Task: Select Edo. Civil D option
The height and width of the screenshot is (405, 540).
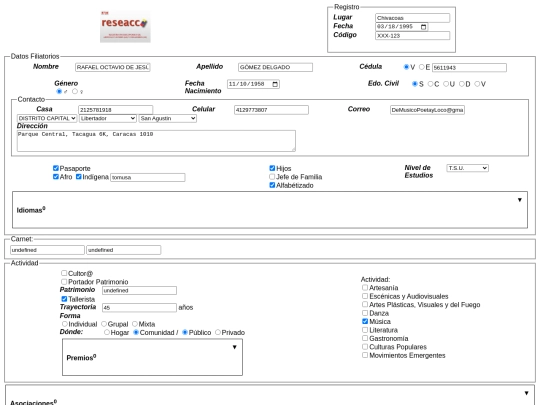Action: pyautogui.click(x=461, y=84)
